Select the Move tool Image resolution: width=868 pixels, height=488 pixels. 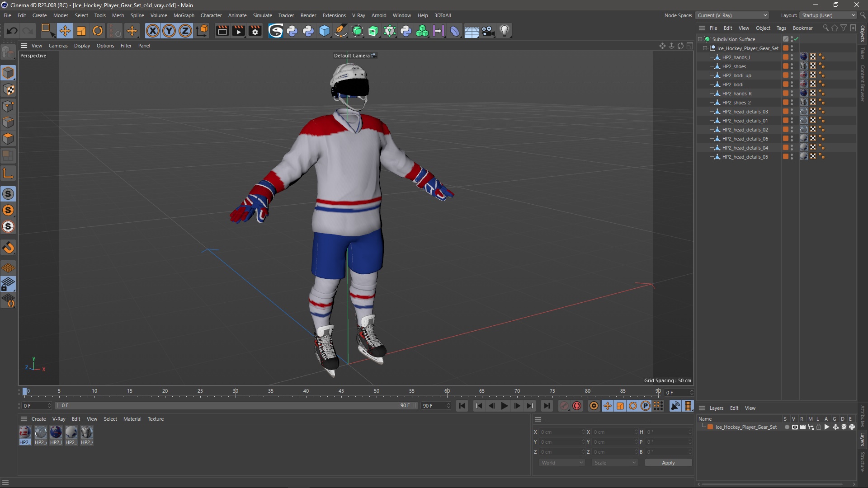click(x=65, y=31)
